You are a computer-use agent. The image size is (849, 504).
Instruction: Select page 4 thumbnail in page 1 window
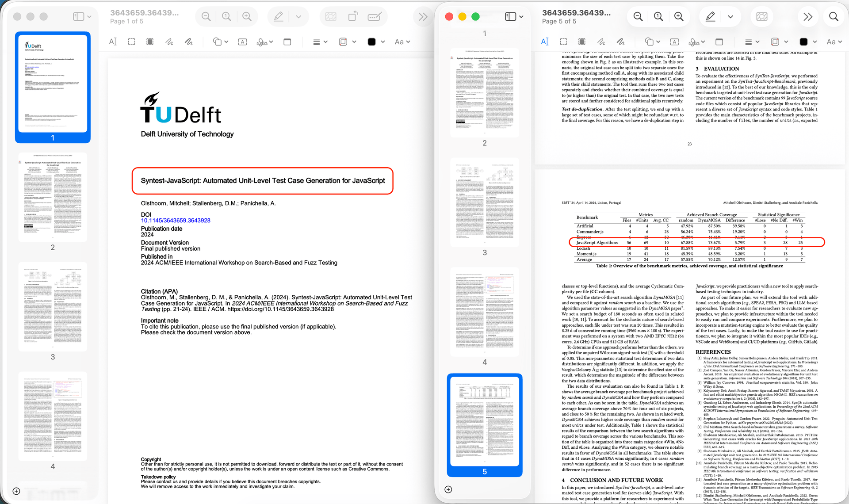click(53, 416)
